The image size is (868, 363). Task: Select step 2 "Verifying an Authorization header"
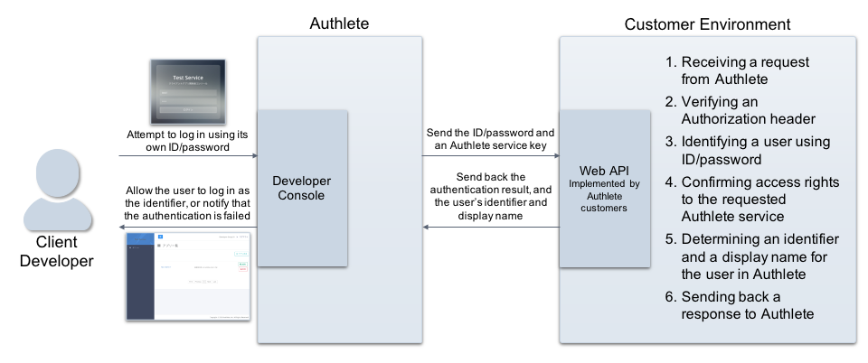[x=741, y=110]
